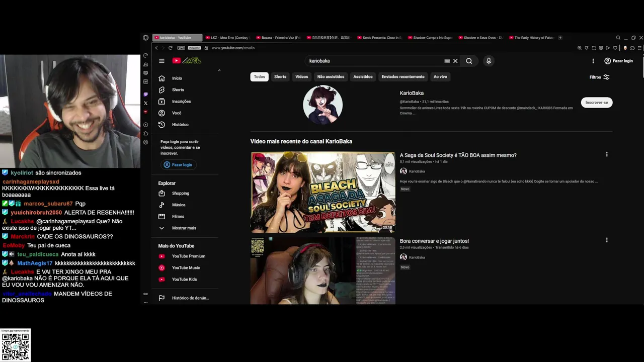644x362 pixels.
Task: Switch to Shadow Compra No Super tab
Action: pyautogui.click(x=430, y=38)
